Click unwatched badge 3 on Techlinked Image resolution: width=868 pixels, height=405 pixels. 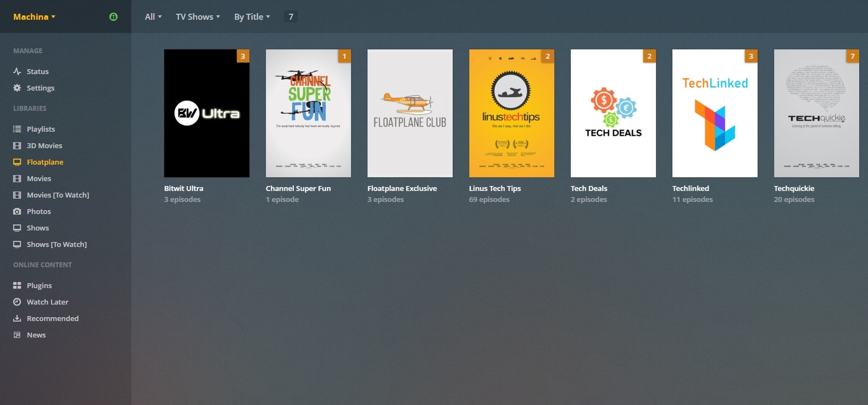point(751,56)
